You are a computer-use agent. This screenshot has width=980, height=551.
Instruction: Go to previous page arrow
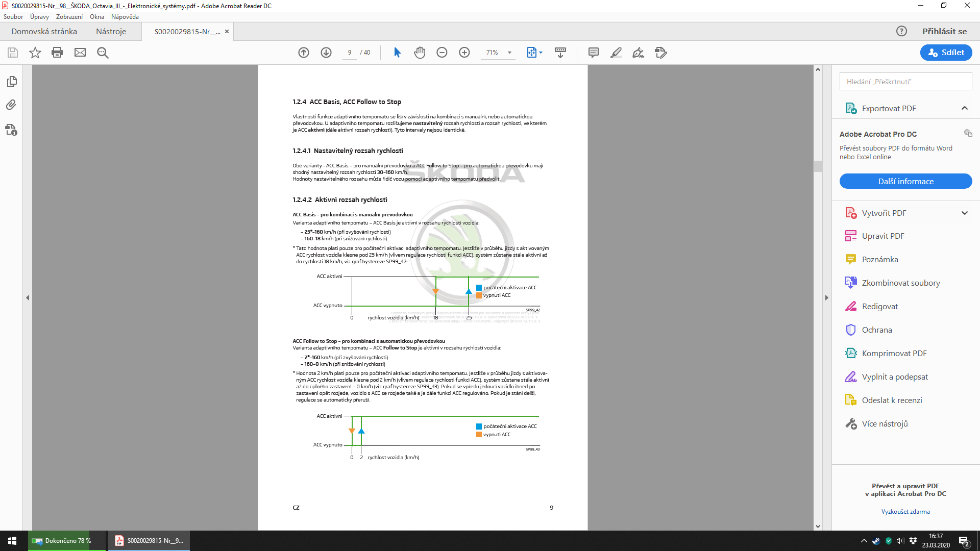pyautogui.click(x=304, y=53)
